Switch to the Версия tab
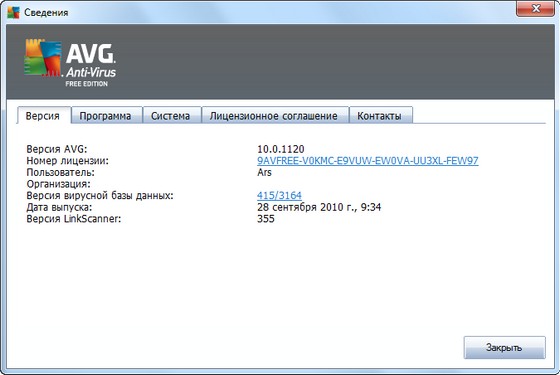Image resolution: width=560 pixels, height=375 pixels. [x=43, y=116]
